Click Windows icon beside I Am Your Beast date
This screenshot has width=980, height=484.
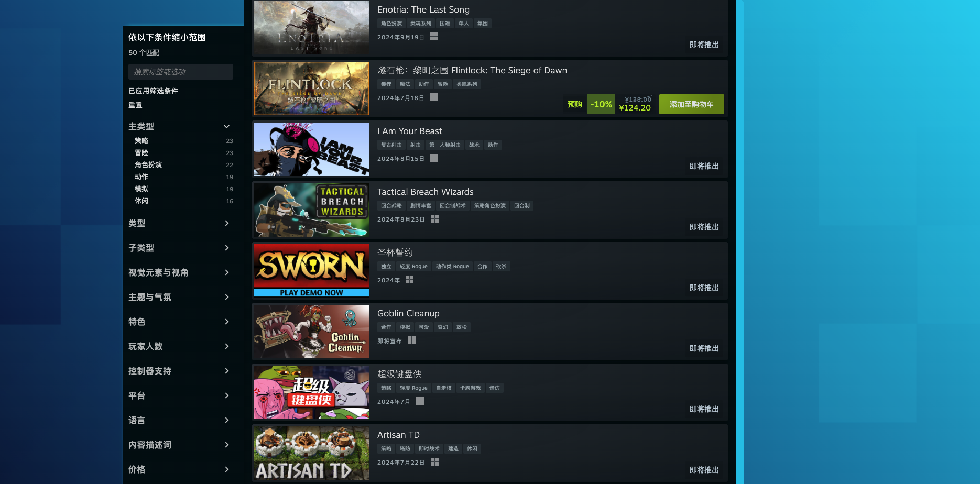434,158
